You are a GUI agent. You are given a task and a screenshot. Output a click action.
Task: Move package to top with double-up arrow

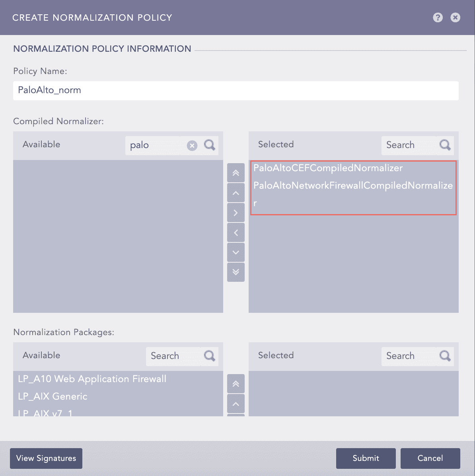click(x=236, y=384)
